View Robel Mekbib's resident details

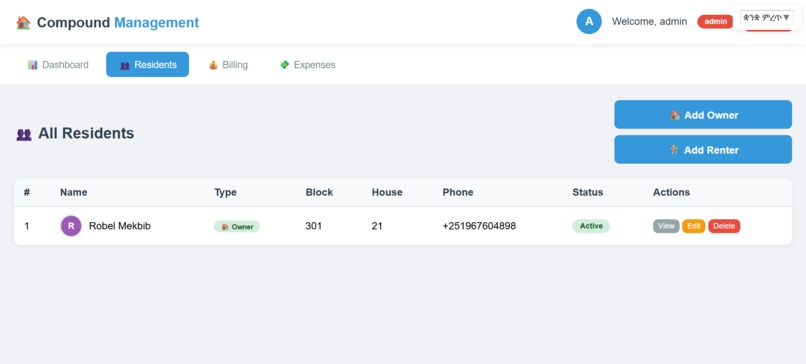point(666,226)
